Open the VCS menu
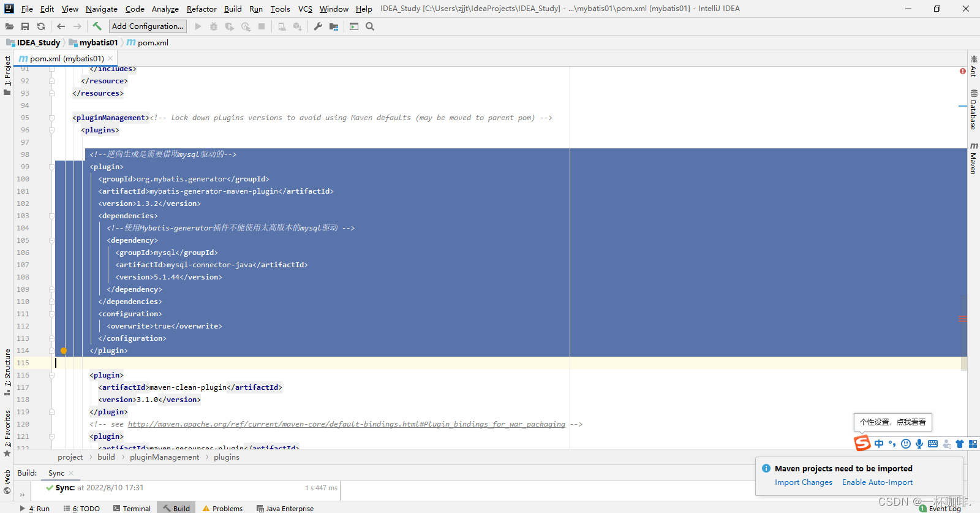980x513 pixels. [305, 9]
